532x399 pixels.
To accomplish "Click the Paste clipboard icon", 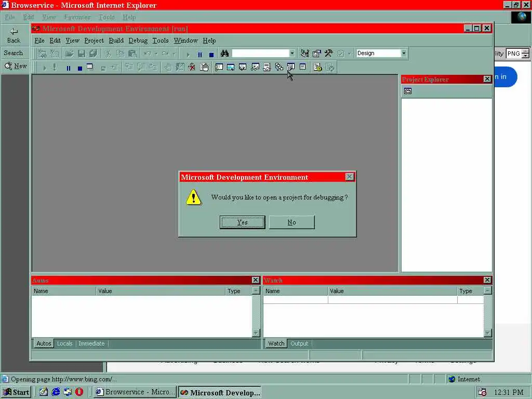I will click(132, 54).
